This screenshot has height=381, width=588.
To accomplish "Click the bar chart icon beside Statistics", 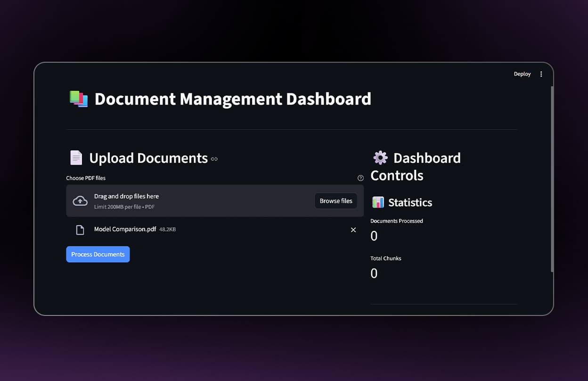I will (378, 202).
